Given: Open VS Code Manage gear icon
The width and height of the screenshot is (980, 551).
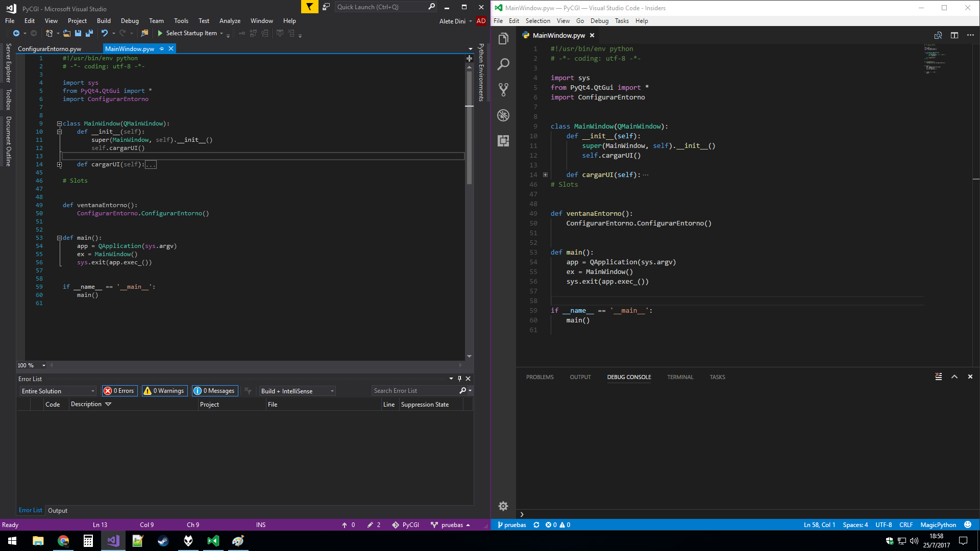Looking at the screenshot, I should point(503,506).
